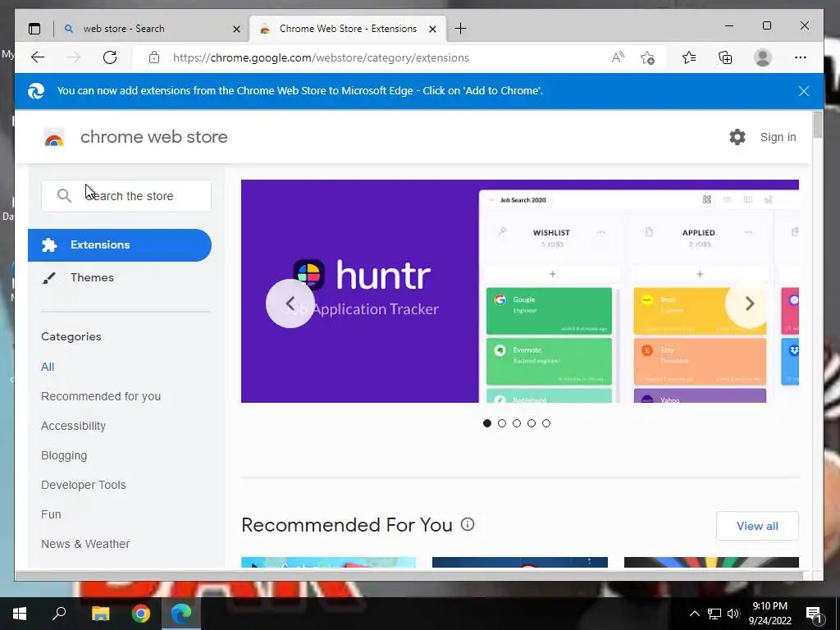Image resolution: width=840 pixels, height=630 pixels.
Task: Click the search magnifier icon
Action: (64, 196)
